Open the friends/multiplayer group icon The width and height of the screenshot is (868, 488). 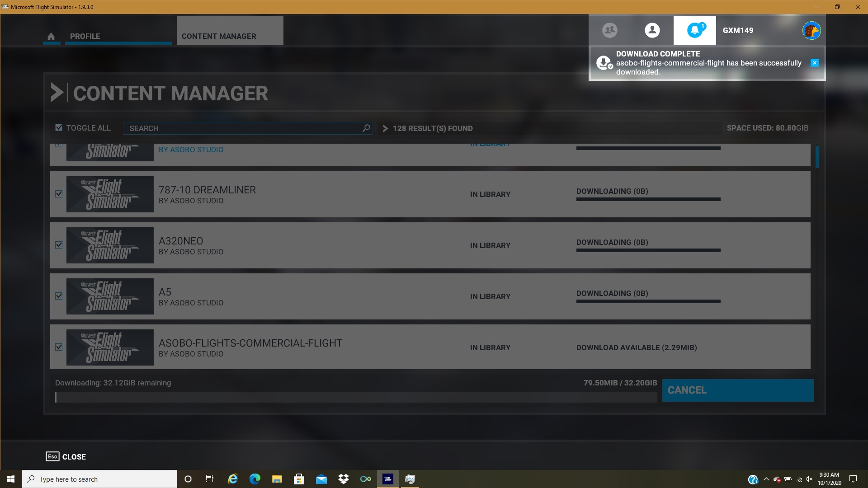click(610, 30)
